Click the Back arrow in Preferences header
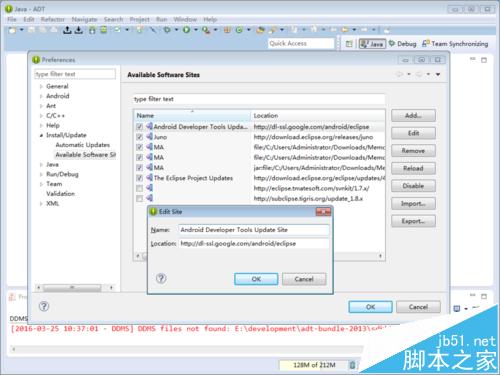This screenshot has width=500, height=375. pos(399,74)
